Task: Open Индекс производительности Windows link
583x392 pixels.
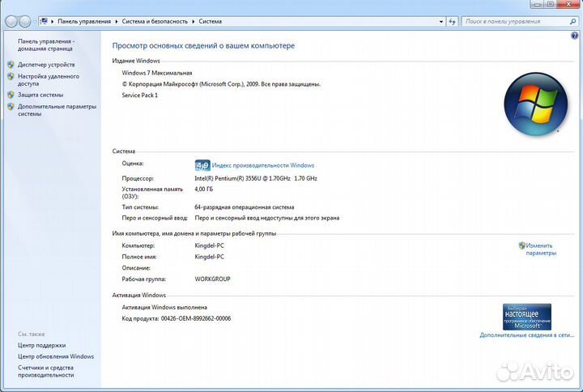Action: pyautogui.click(x=262, y=165)
